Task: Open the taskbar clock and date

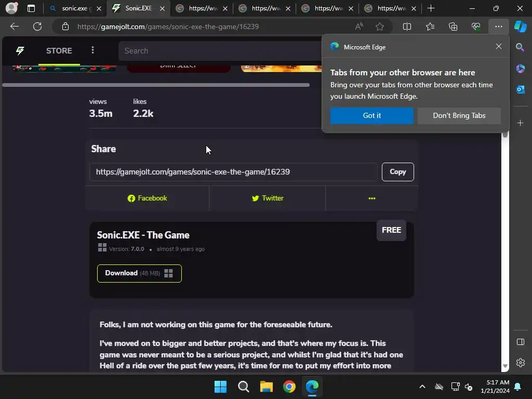Action: pyautogui.click(x=495, y=387)
